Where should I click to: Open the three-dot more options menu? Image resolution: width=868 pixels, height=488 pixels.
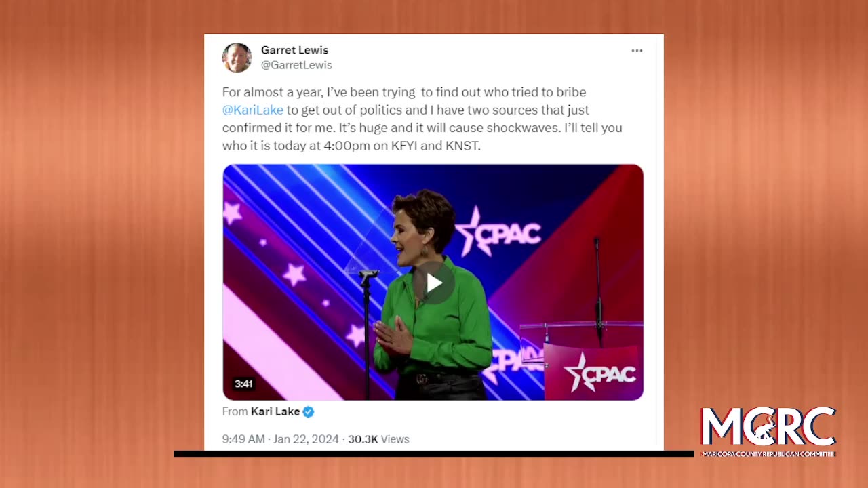pos(637,51)
